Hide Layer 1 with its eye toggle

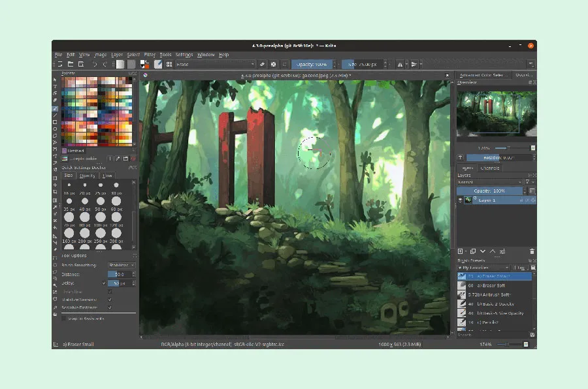[461, 200]
